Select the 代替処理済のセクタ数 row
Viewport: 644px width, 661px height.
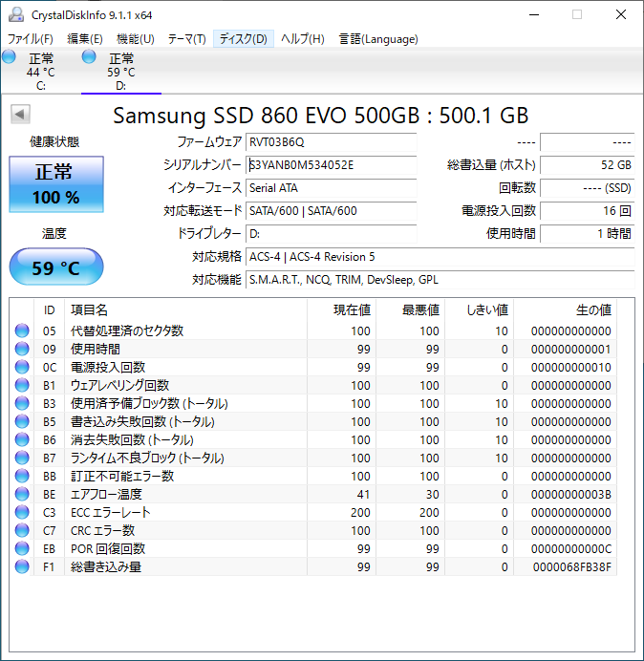(x=313, y=330)
